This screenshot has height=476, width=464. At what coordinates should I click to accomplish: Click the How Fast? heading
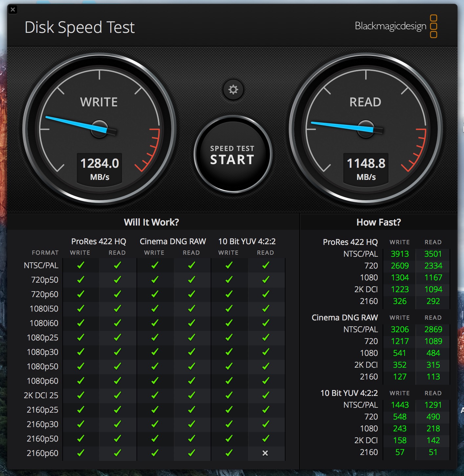(378, 222)
